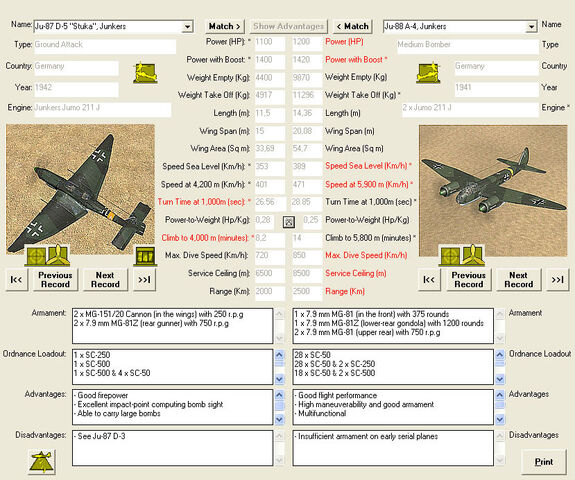Image resolution: width=575 pixels, height=480 pixels.
Task: Open the propeller icon under the Ju-88 image
Action: click(473, 255)
